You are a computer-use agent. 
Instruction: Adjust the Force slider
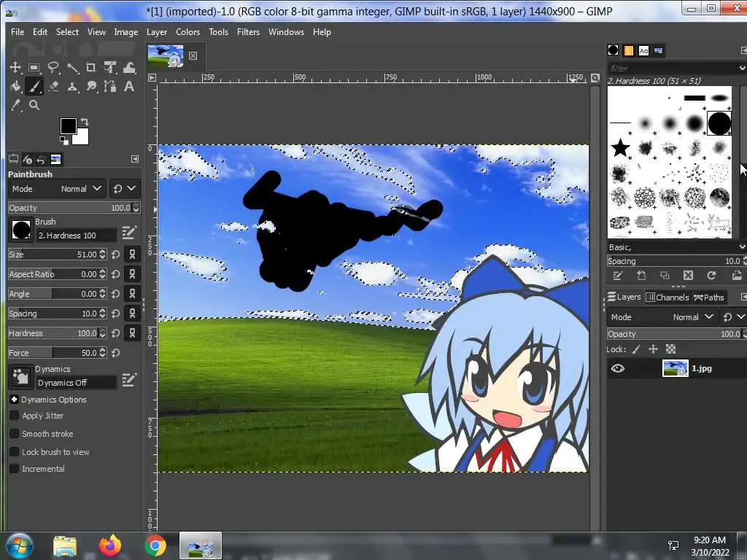click(54, 353)
